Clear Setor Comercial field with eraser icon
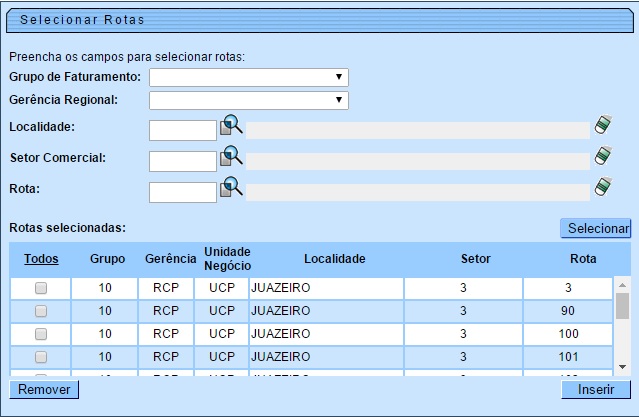 [x=602, y=156]
